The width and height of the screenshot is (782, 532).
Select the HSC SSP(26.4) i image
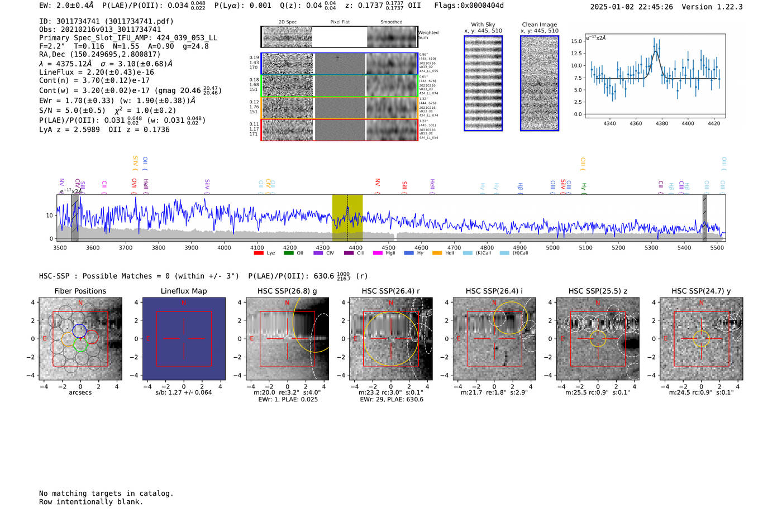(494, 339)
